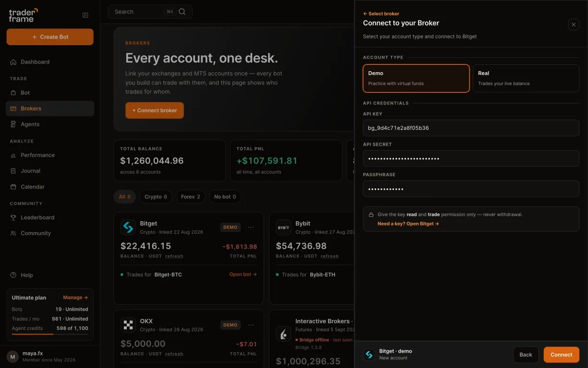
Task: Refresh the Bybit balance
Action: pos(330,256)
